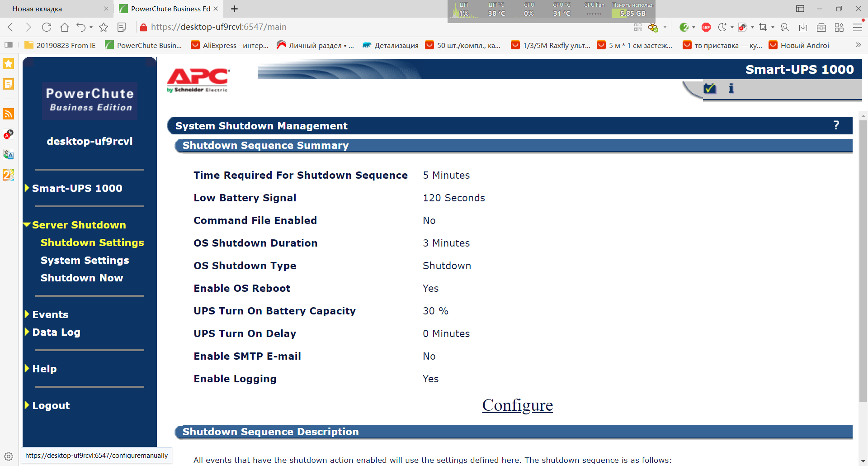Viewport: 868px width, 466px height.
Task: Open dropdown next to night mode icon
Action: (x=732, y=27)
